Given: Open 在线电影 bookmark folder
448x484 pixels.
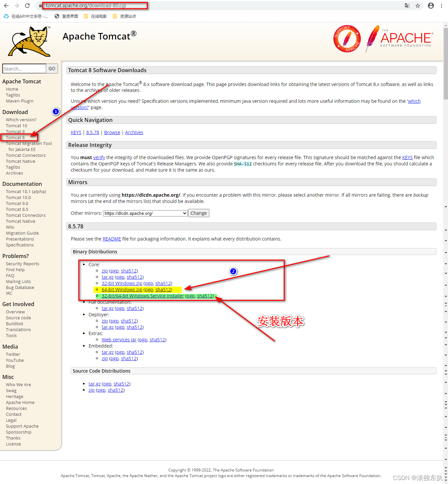Looking at the screenshot, I should click(x=95, y=16).
